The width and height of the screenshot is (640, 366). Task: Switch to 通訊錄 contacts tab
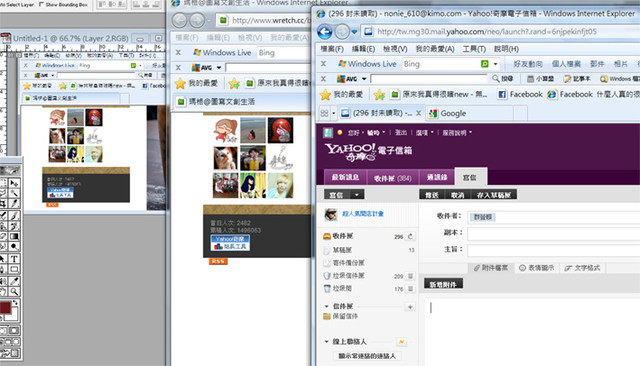tap(437, 177)
